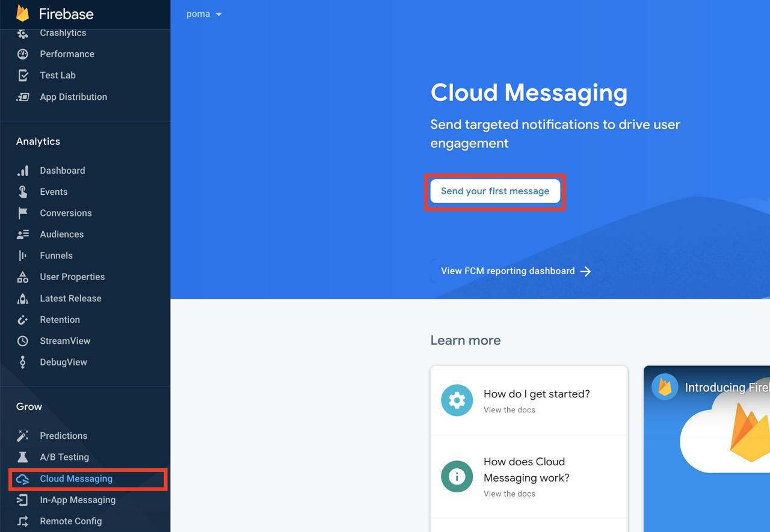The image size is (770, 532).
Task: Click the Predictions magic wand icon
Action: (23, 436)
